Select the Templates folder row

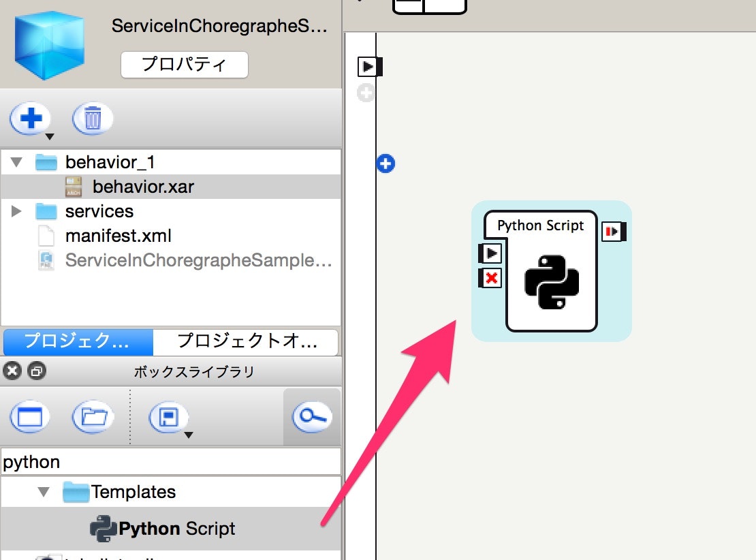(171, 492)
